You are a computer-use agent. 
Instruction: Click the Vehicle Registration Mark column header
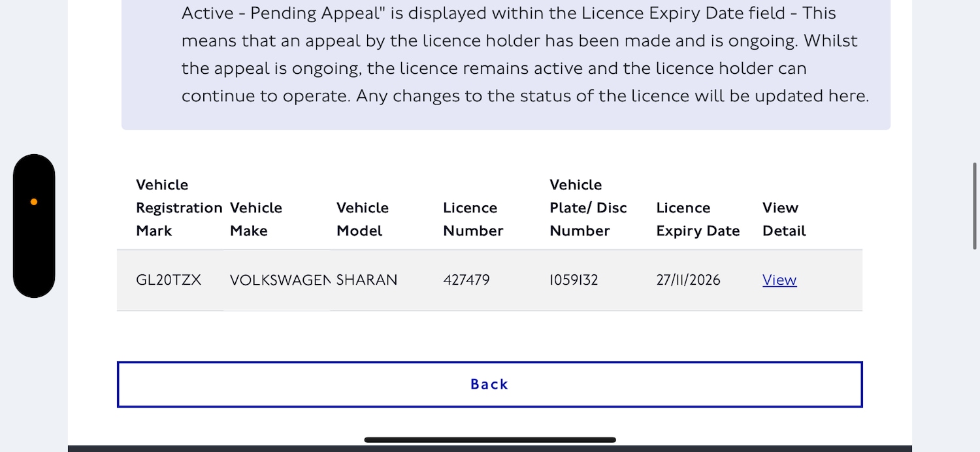(x=178, y=208)
